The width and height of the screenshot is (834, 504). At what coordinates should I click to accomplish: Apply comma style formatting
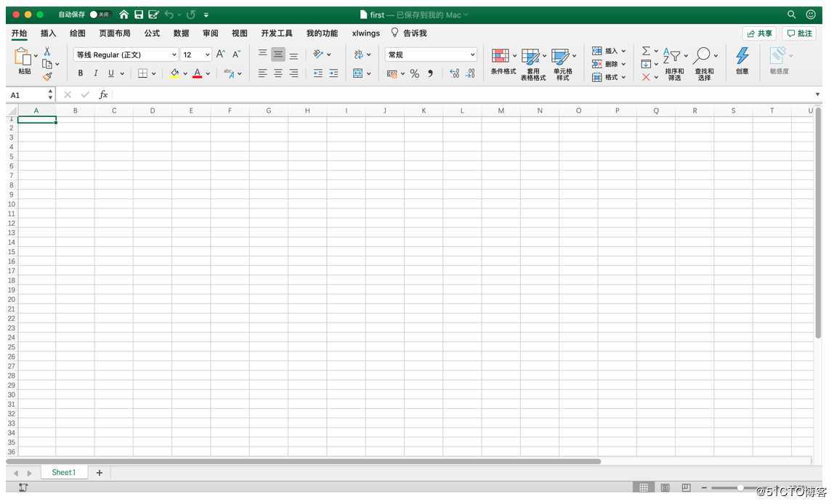(x=430, y=73)
